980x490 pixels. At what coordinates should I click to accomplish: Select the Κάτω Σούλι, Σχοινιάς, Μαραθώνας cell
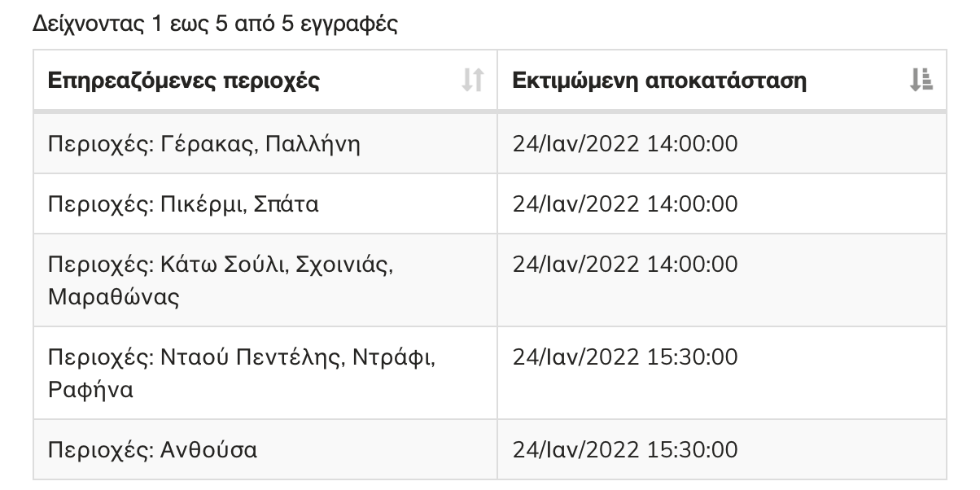(265, 280)
